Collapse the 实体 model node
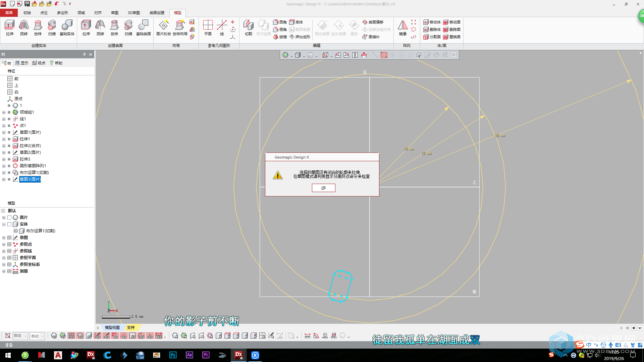 pyautogui.click(x=4, y=224)
